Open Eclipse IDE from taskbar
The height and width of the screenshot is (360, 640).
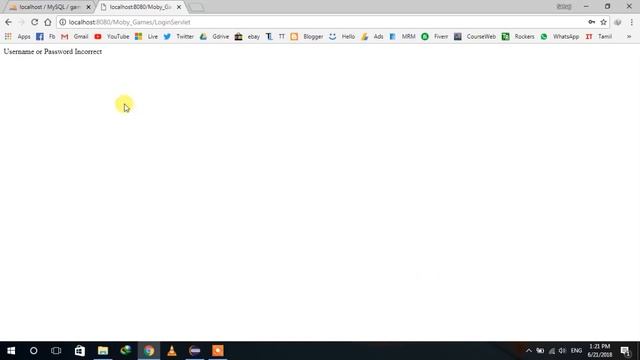coord(195,351)
